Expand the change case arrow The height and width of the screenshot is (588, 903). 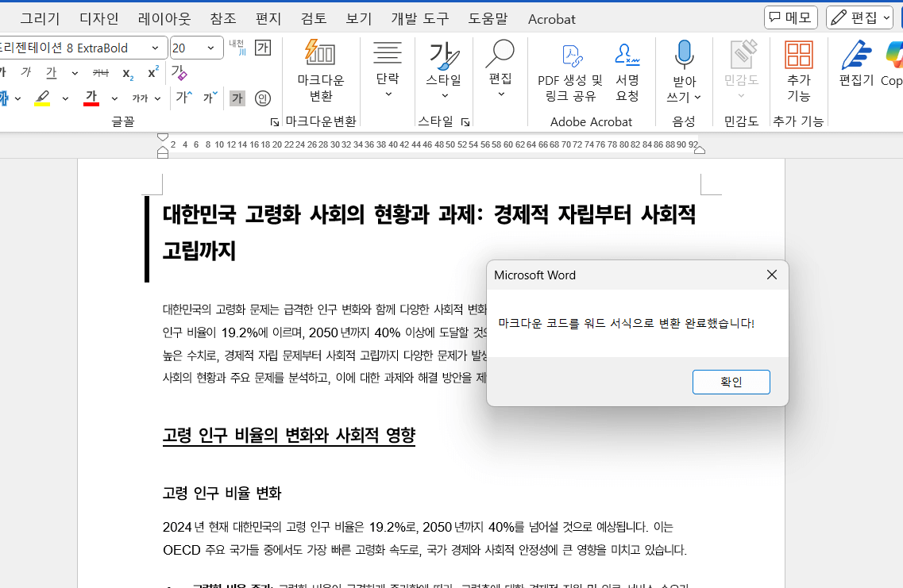click(157, 98)
